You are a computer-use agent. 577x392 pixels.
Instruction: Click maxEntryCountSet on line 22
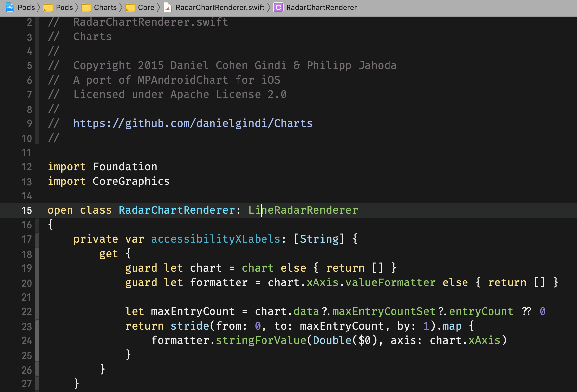click(384, 311)
